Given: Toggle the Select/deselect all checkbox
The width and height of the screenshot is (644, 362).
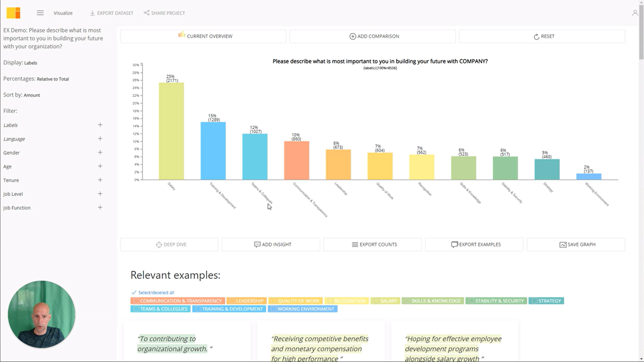Looking at the screenshot, I should point(134,292).
